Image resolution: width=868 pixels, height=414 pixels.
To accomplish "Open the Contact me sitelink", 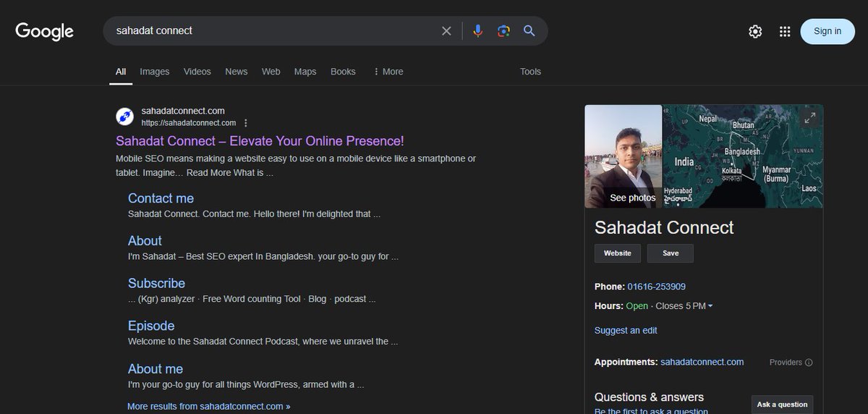I will click(x=161, y=198).
